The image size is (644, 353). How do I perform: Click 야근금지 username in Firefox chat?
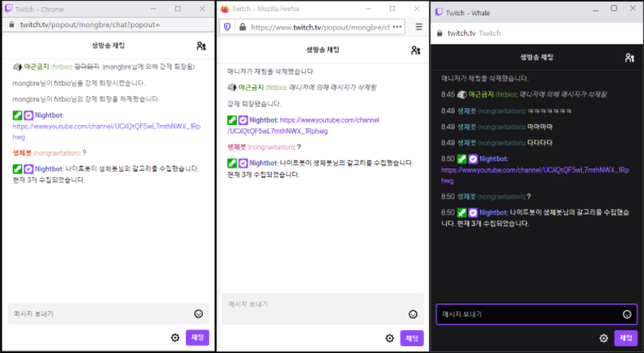point(251,88)
